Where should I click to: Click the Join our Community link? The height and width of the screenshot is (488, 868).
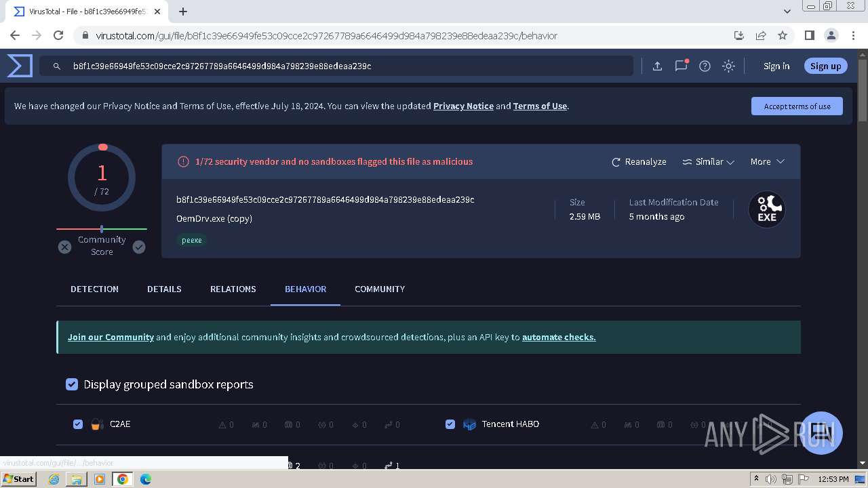click(x=111, y=337)
